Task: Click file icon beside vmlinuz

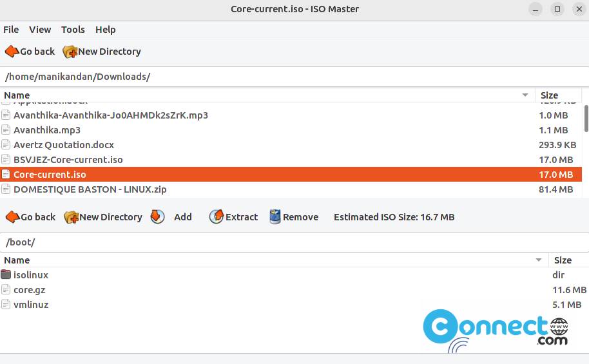Action: pyautogui.click(x=6, y=304)
